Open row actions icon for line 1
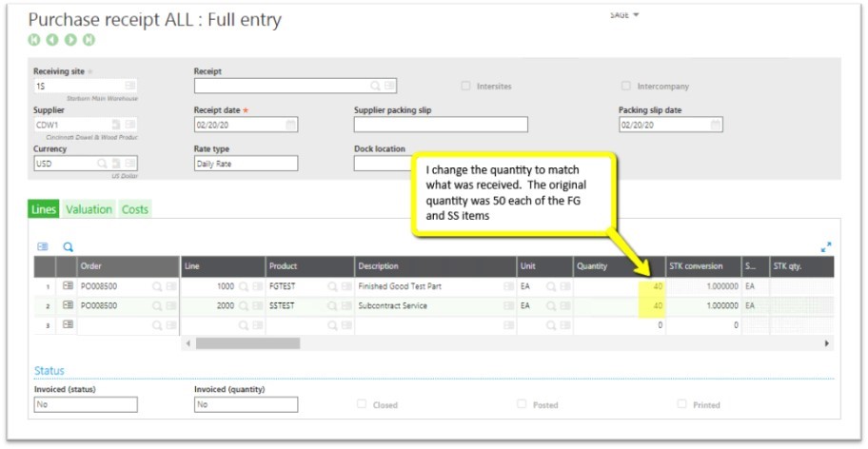868x449 pixels. click(68, 286)
